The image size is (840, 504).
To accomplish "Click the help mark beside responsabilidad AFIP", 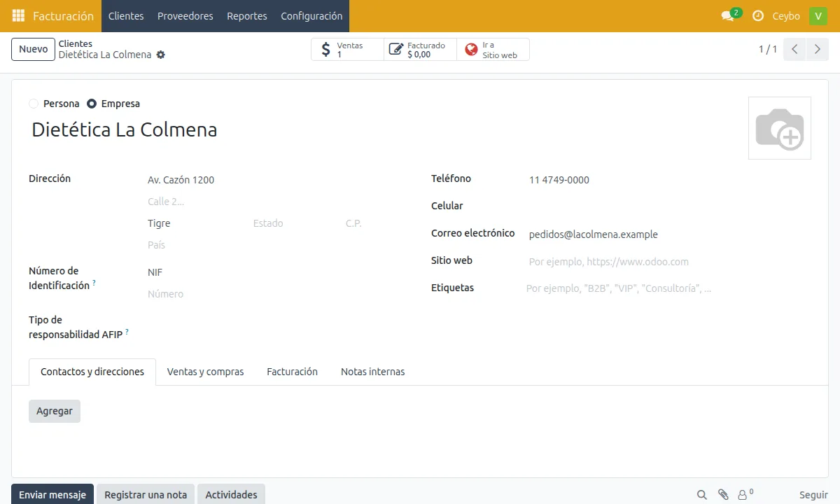I will click(127, 332).
